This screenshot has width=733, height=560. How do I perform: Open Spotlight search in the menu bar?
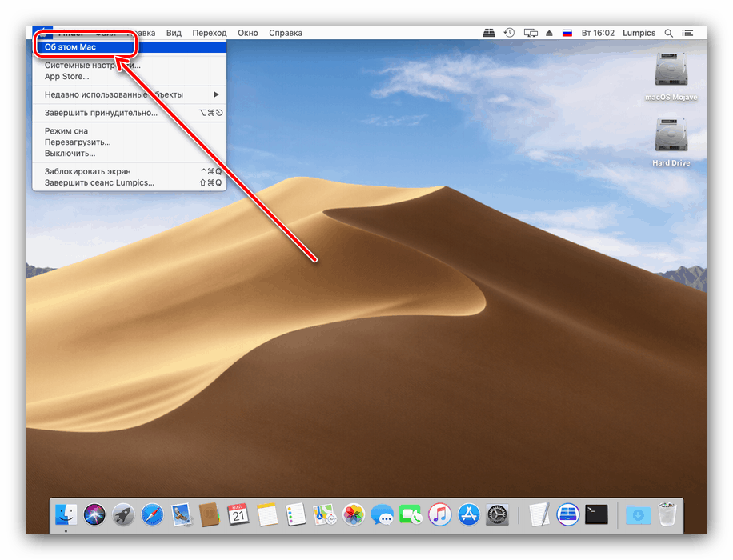coord(669,33)
